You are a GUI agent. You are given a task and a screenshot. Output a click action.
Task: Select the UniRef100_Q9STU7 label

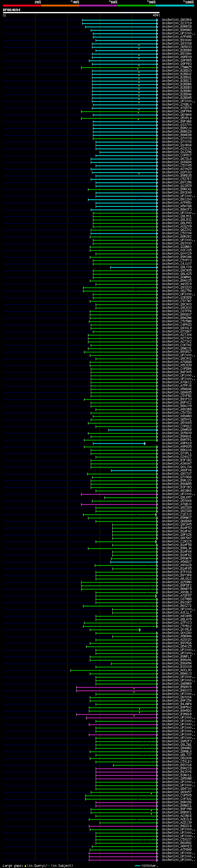pos(176,474)
